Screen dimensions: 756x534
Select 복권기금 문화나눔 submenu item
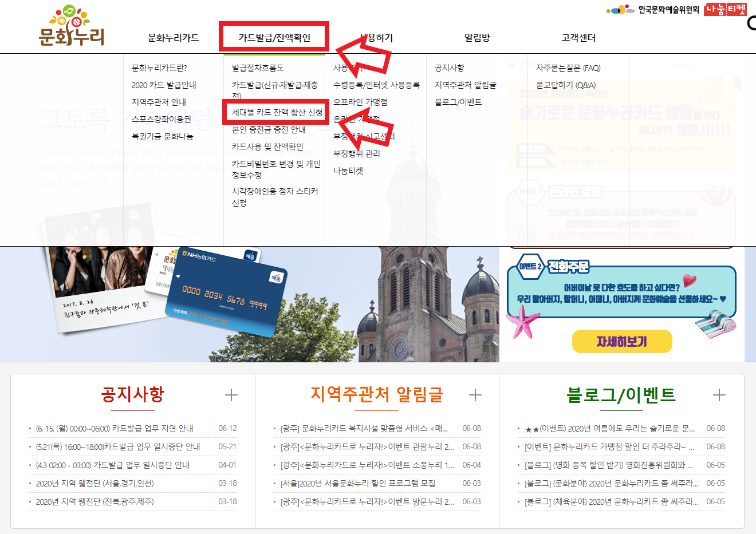point(163,136)
